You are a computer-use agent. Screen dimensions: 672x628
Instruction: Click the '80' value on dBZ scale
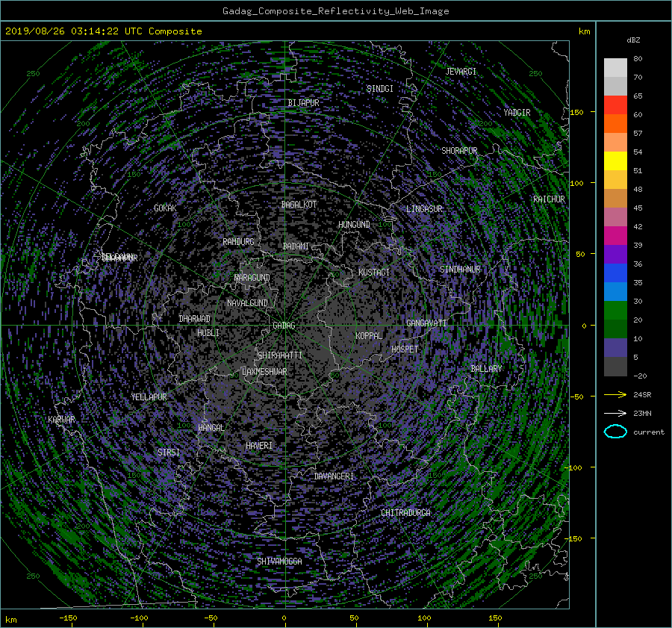pos(638,59)
